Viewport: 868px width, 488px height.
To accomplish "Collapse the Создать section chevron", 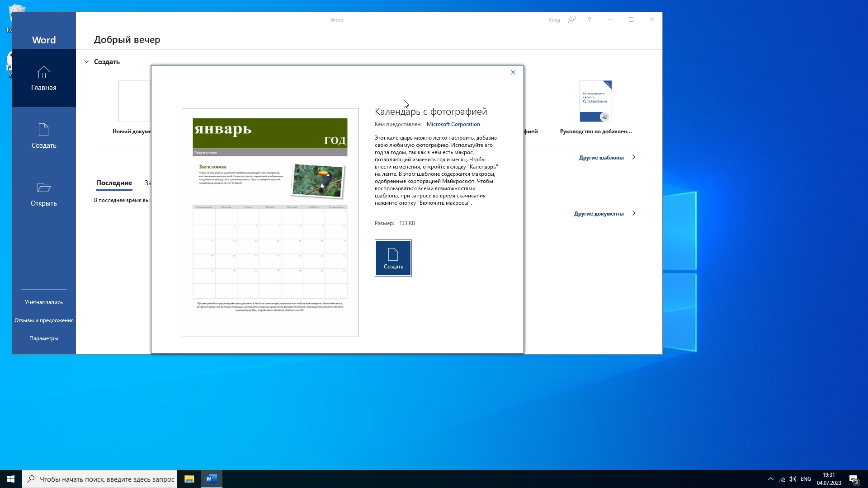I will pos(86,62).
